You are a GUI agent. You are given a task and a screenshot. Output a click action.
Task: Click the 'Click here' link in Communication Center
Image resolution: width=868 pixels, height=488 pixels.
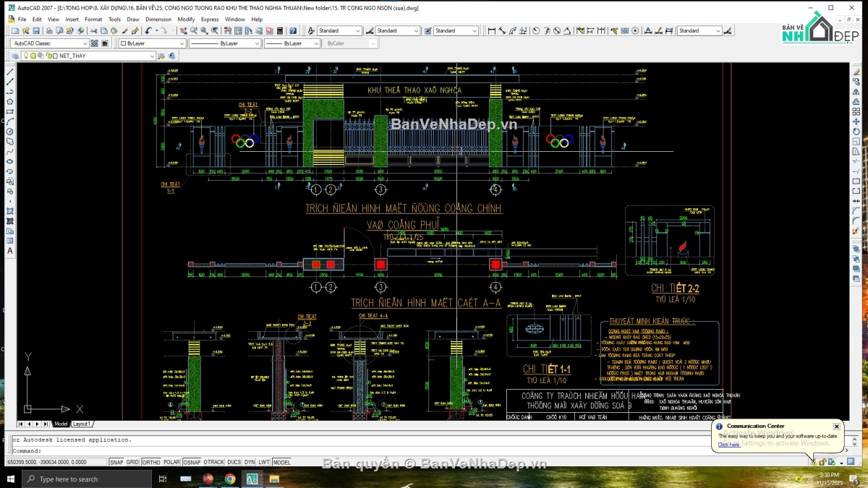click(729, 445)
